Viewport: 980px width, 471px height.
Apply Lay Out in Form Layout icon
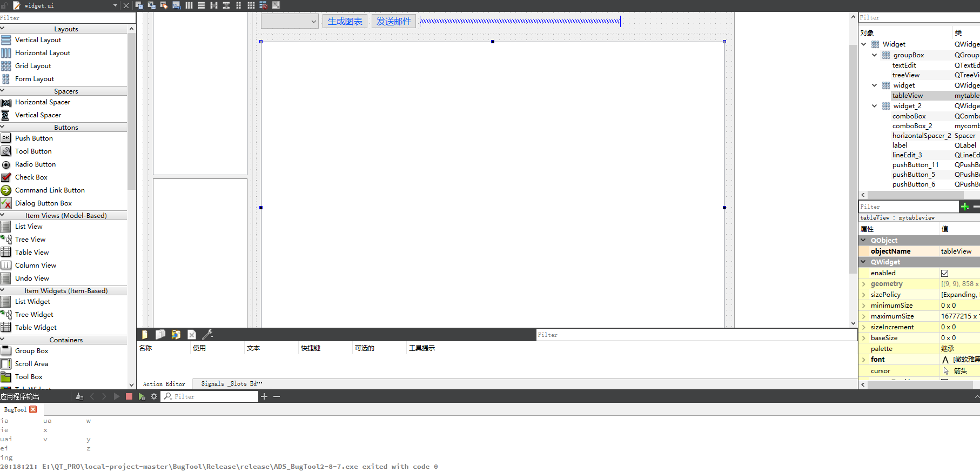click(x=239, y=5)
